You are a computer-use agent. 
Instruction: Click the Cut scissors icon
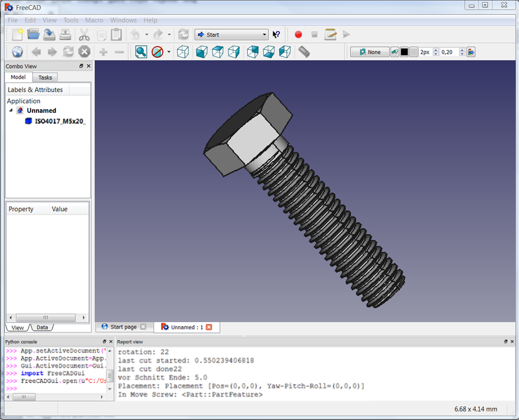84,34
